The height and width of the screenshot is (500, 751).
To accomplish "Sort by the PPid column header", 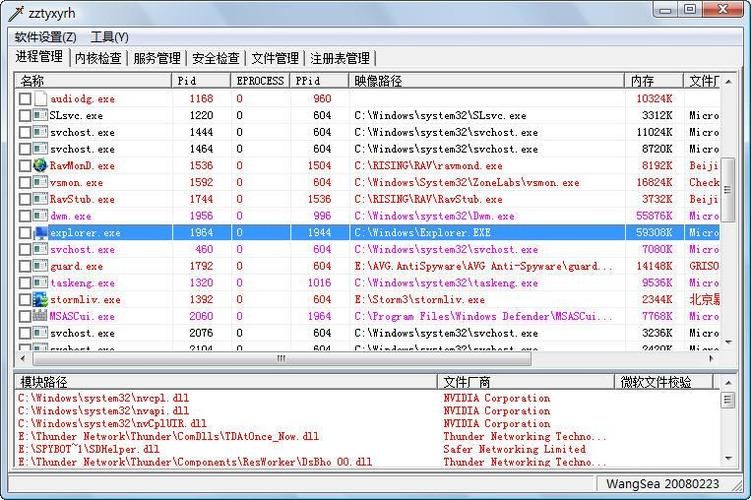I will tap(319, 80).
